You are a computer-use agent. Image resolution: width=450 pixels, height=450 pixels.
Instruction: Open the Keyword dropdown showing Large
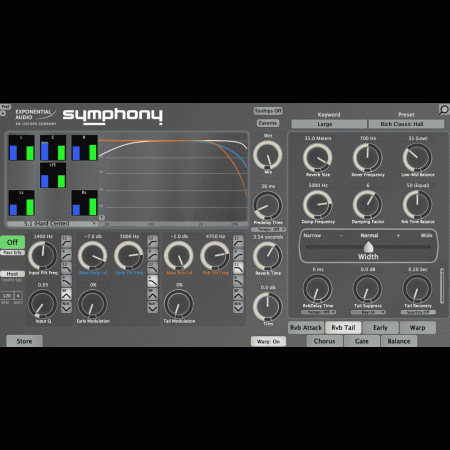[329, 124]
